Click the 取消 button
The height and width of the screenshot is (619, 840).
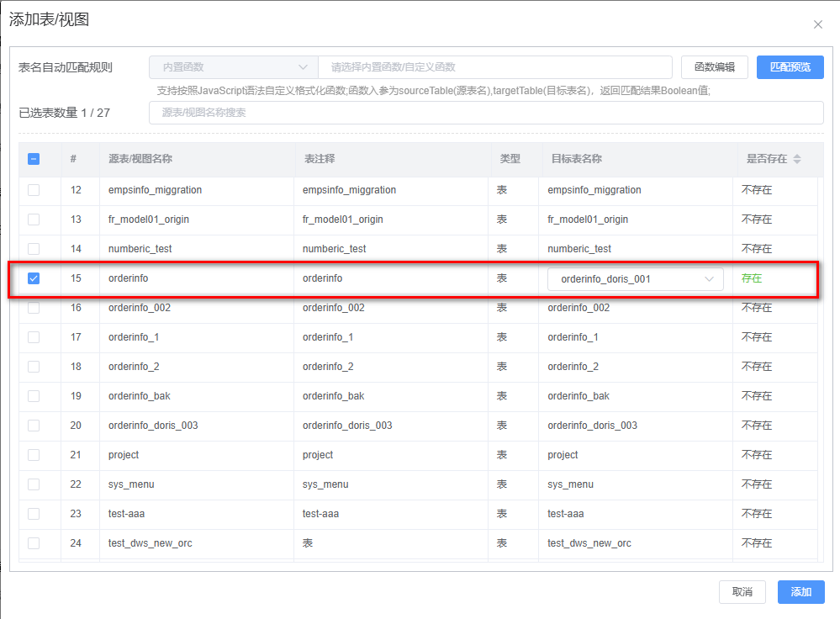click(x=742, y=592)
